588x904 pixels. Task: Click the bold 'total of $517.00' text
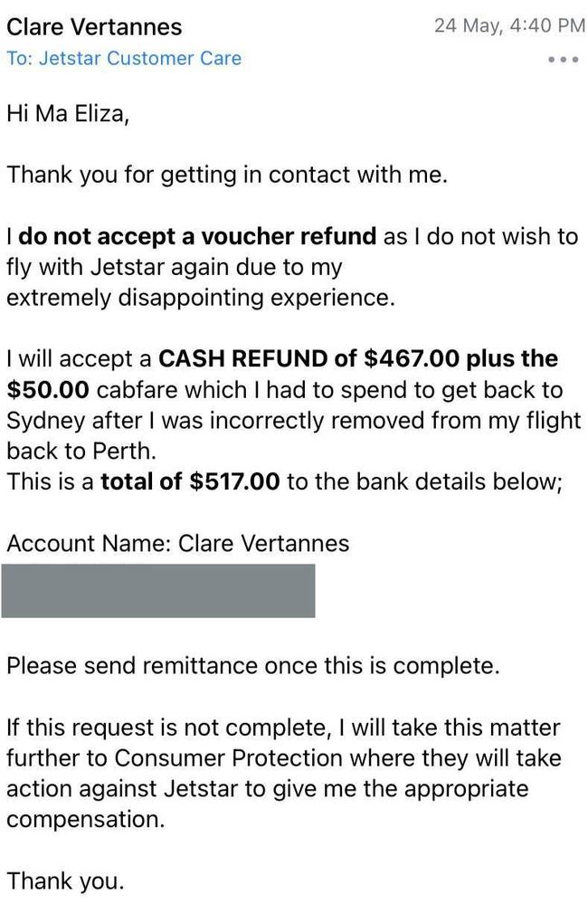click(190, 481)
